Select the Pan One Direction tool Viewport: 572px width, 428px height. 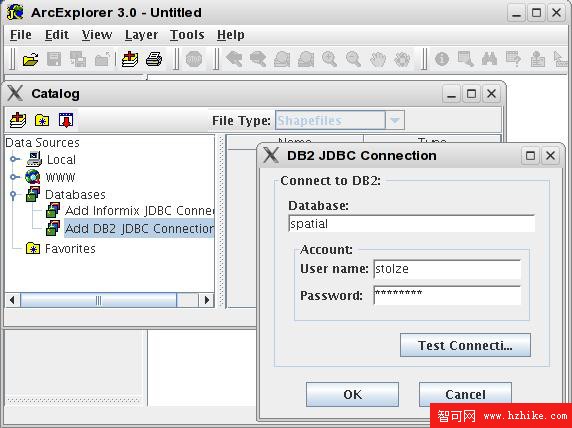click(402, 59)
